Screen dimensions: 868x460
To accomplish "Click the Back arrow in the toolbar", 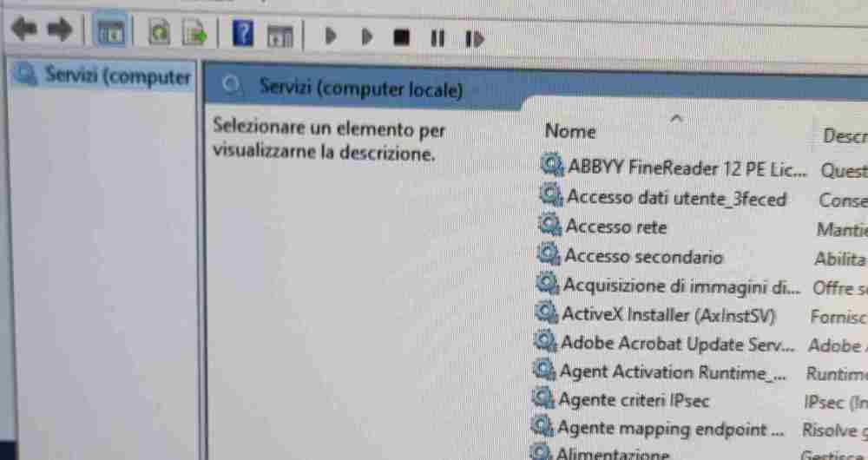I will tap(23, 31).
